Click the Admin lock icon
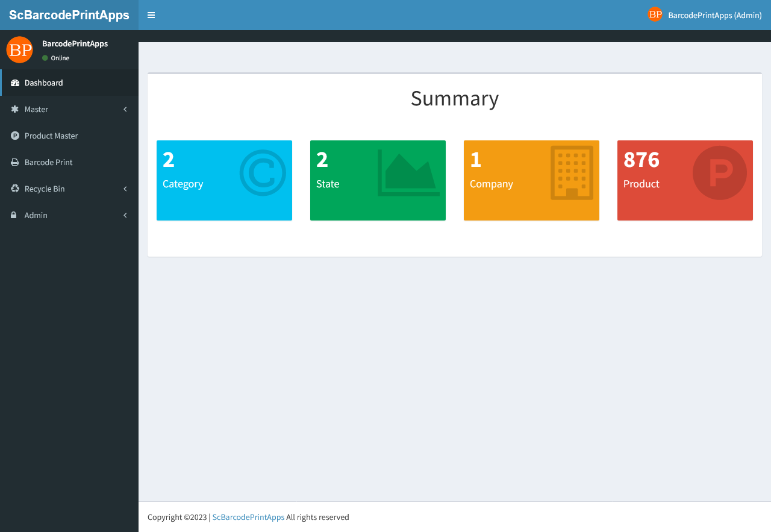 pyautogui.click(x=14, y=216)
